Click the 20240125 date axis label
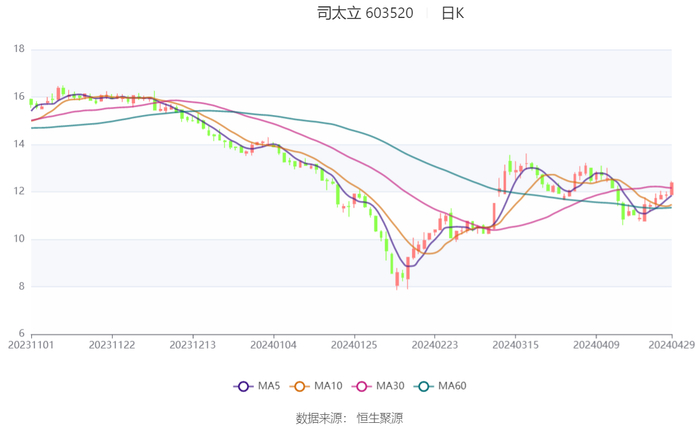 [x=353, y=345]
